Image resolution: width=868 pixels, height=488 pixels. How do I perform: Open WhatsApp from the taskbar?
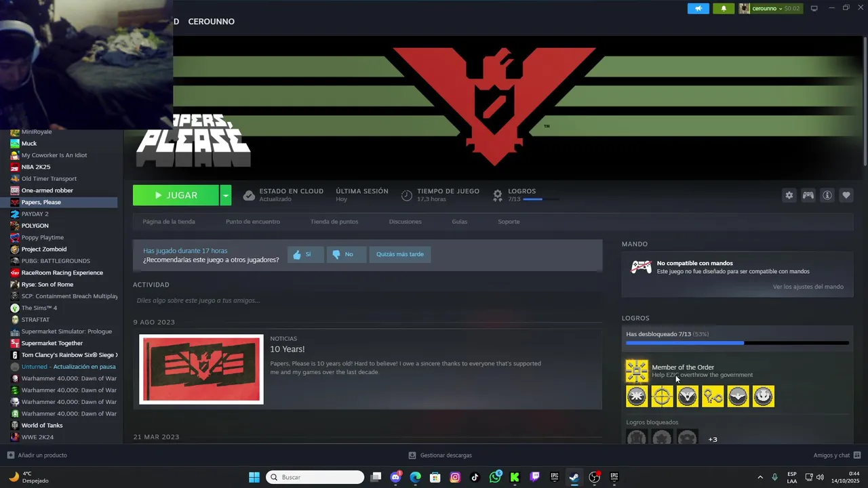[495, 477]
